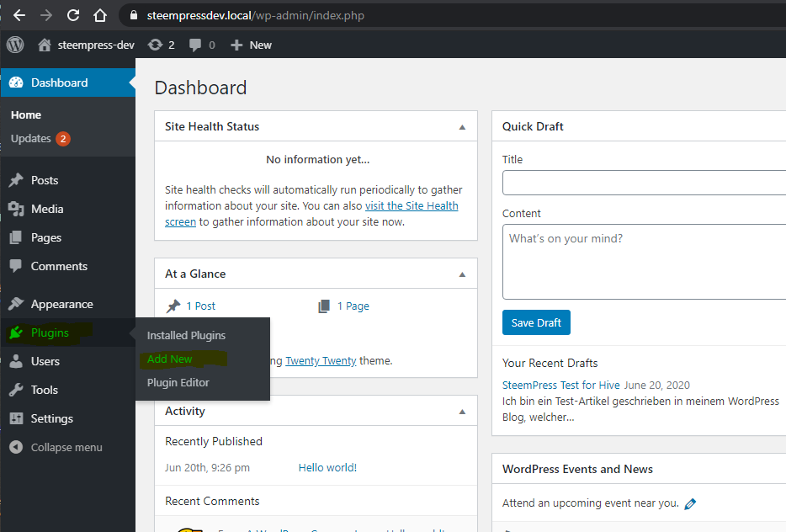Click the Settings sliders icon
Screen dimensions: 786x532
(x=16, y=418)
